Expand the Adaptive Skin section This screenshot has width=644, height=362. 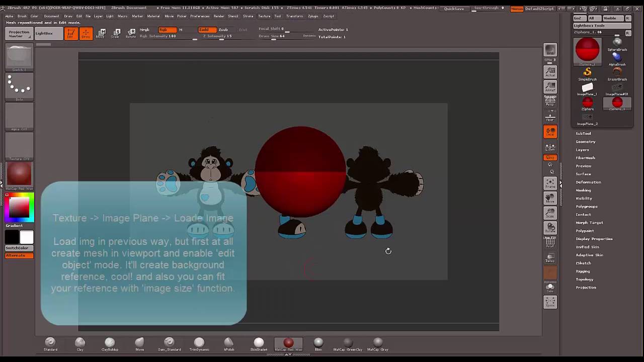(589, 255)
